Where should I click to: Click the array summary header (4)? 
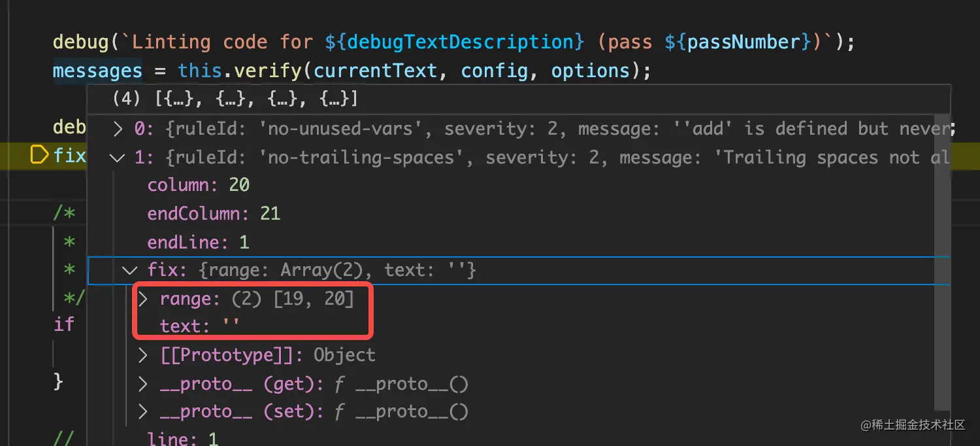tap(235, 99)
